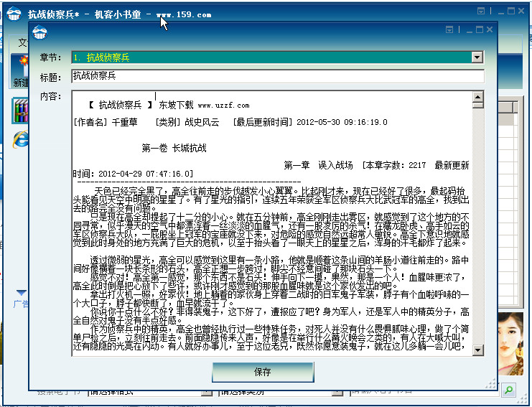Click the content scrollbar thumb
This screenshot has height=407, width=532.
tap(477, 105)
